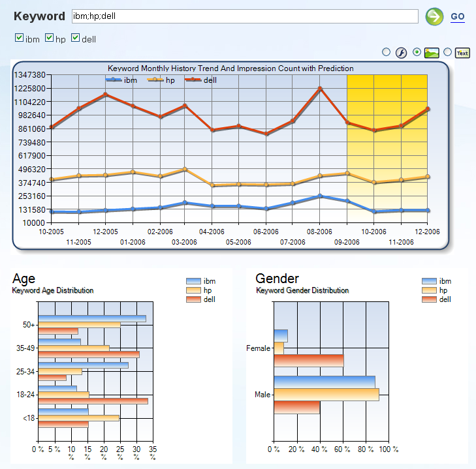Click the dell swatch in Gender legend
This screenshot has width=476, height=469.
tap(429, 299)
